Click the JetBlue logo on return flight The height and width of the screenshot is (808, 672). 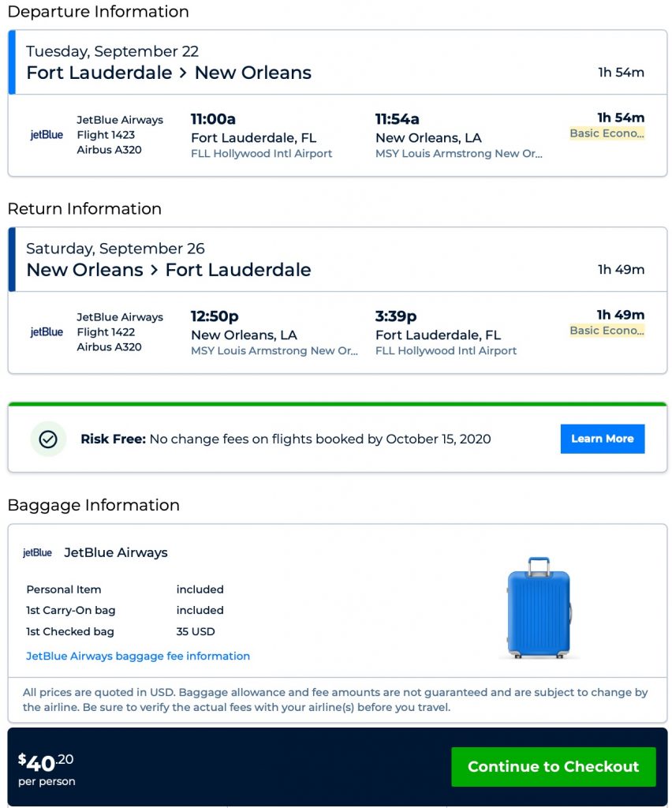coord(47,332)
